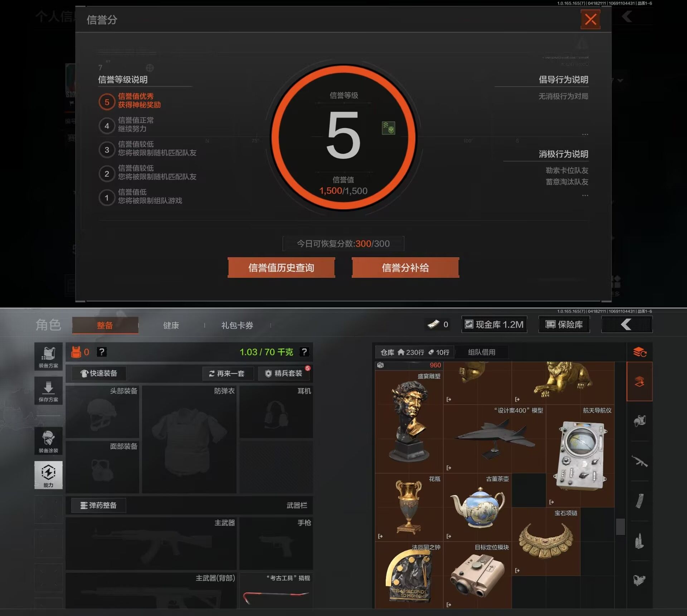Select the ammunition bullet filter icon
The width and height of the screenshot is (687, 616).
[639, 541]
